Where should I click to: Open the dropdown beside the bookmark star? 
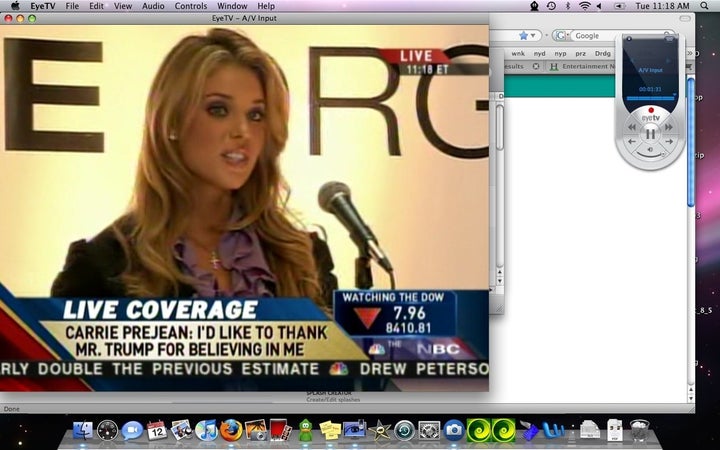pyautogui.click(x=533, y=35)
